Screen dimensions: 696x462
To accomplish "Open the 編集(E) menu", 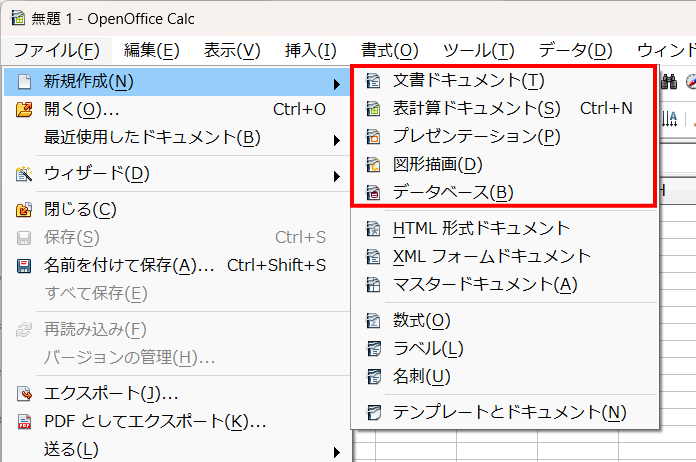I will [x=151, y=51].
